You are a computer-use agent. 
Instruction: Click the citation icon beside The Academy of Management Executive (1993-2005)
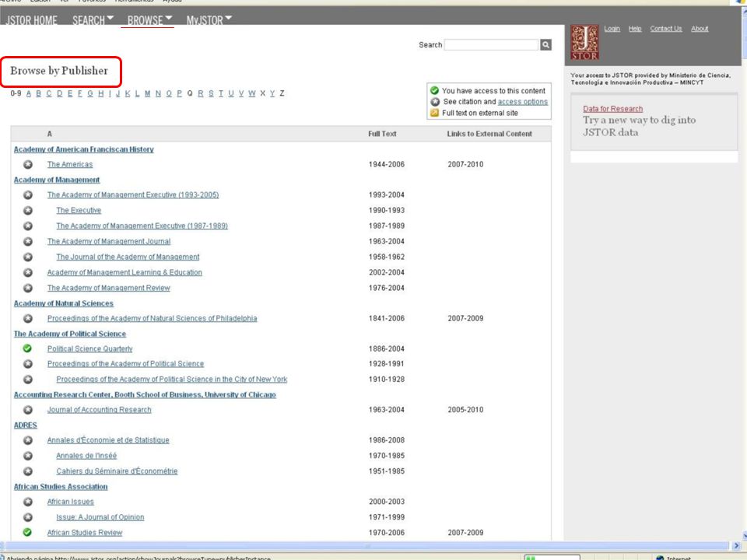(x=28, y=194)
